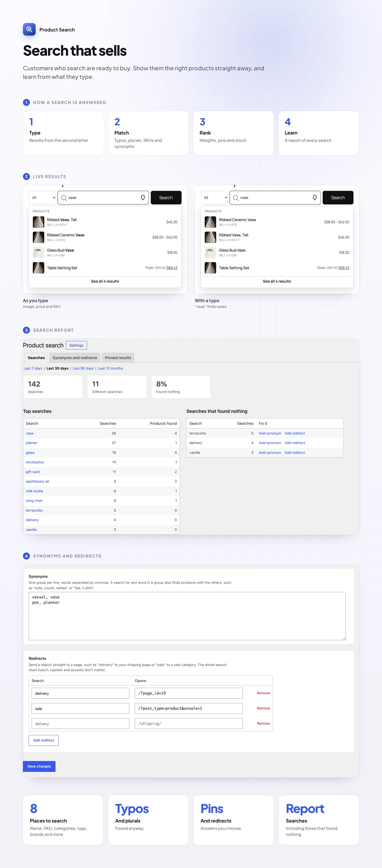Remove the redirect that opens /?page_id=19
This screenshot has width=382, height=868.
point(263,693)
